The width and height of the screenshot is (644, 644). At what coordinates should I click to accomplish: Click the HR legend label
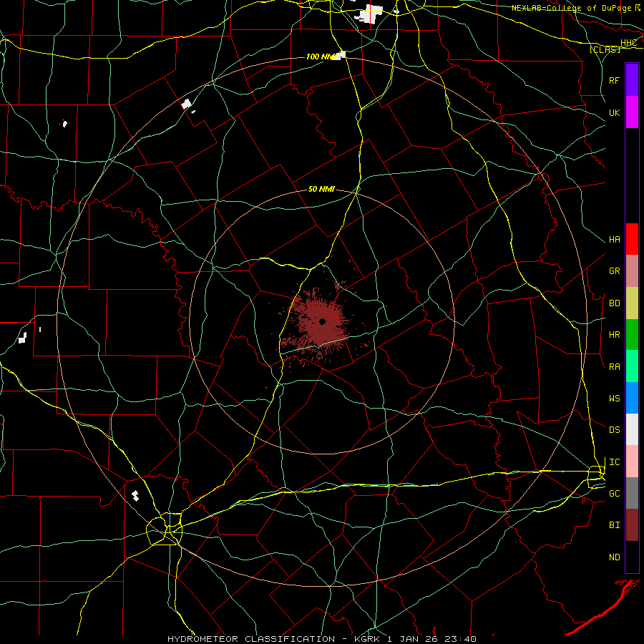(614, 335)
